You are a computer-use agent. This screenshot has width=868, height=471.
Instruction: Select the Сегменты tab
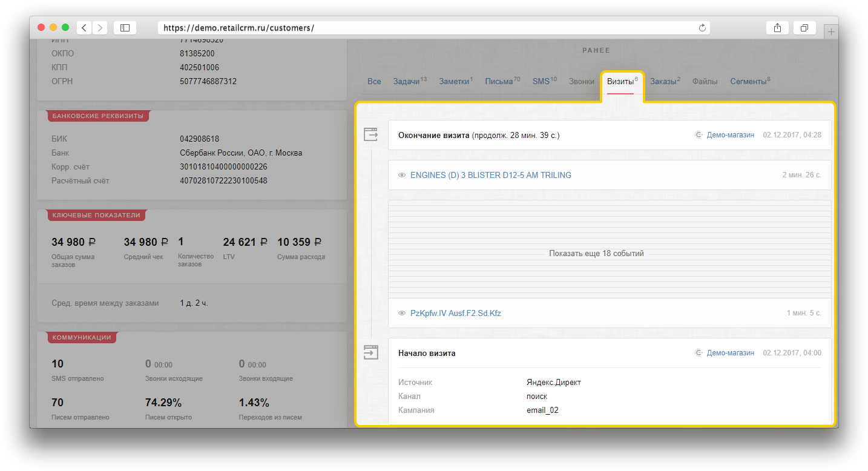(x=748, y=82)
